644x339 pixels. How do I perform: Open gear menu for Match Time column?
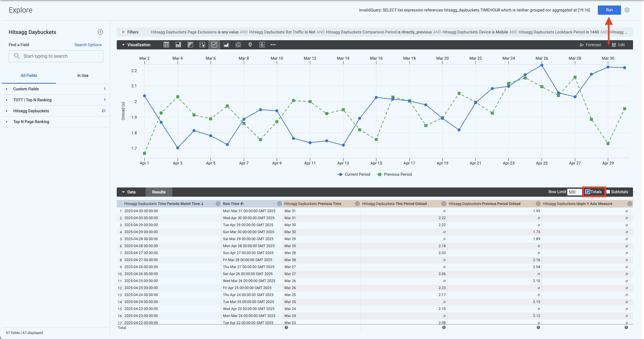[x=218, y=204]
